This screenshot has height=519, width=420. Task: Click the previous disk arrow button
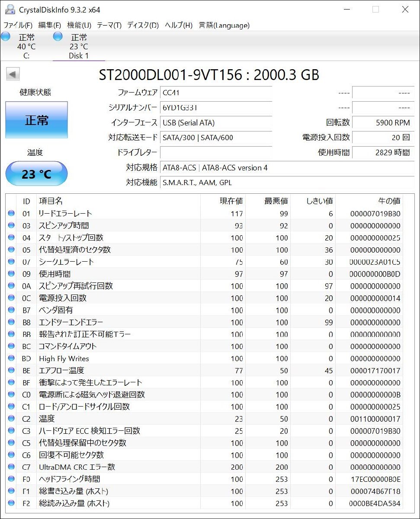point(13,74)
